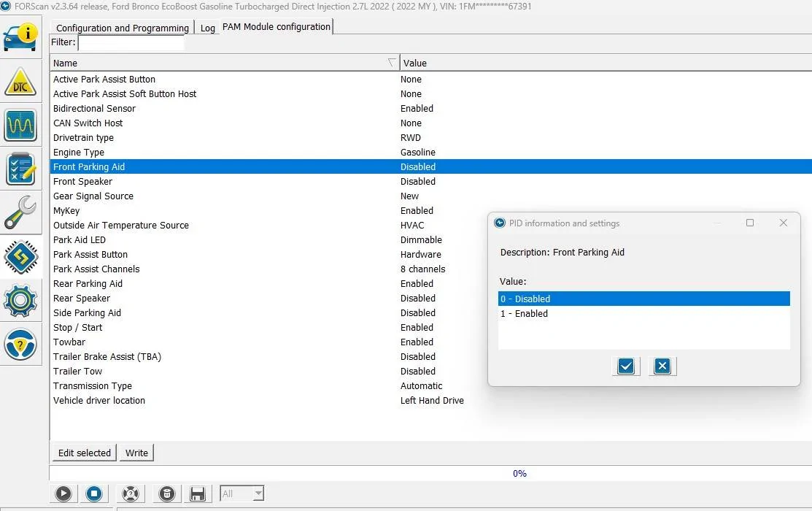This screenshot has height=511, width=812.
Task: Confirm value with the checkmark button
Action: [625, 366]
